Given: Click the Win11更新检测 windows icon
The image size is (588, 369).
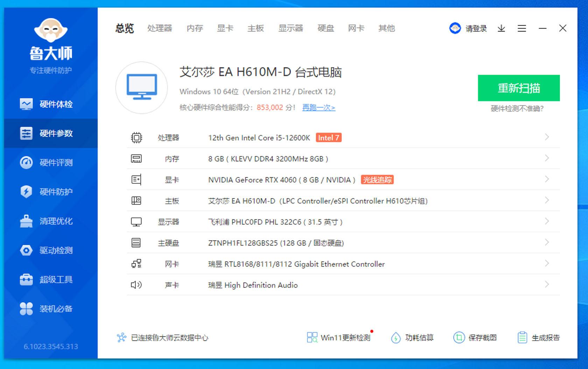Looking at the screenshot, I should click(312, 338).
